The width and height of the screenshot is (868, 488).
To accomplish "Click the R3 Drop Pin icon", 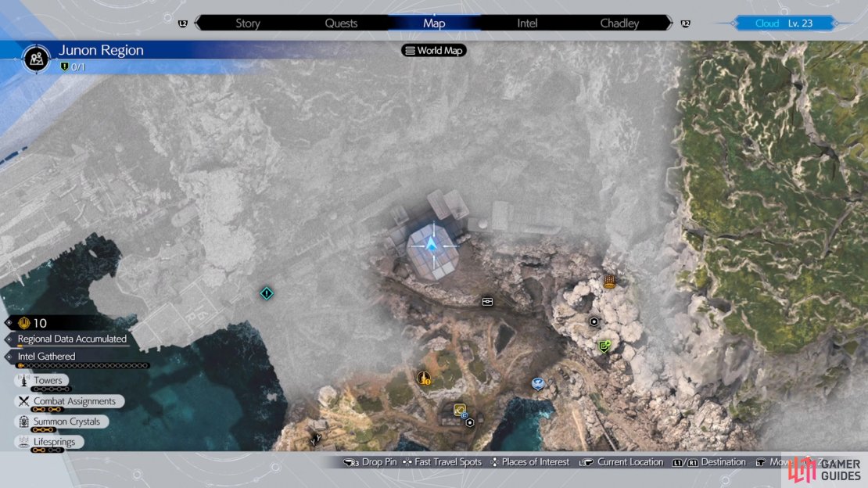I will pyautogui.click(x=351, y=462).
